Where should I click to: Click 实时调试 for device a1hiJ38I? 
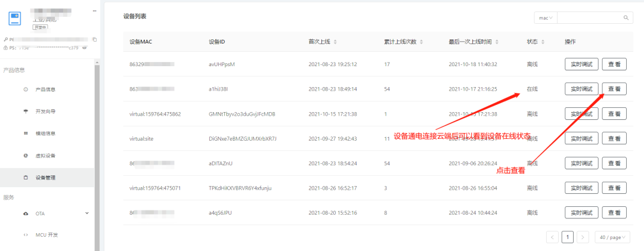(x=581, y=89)
